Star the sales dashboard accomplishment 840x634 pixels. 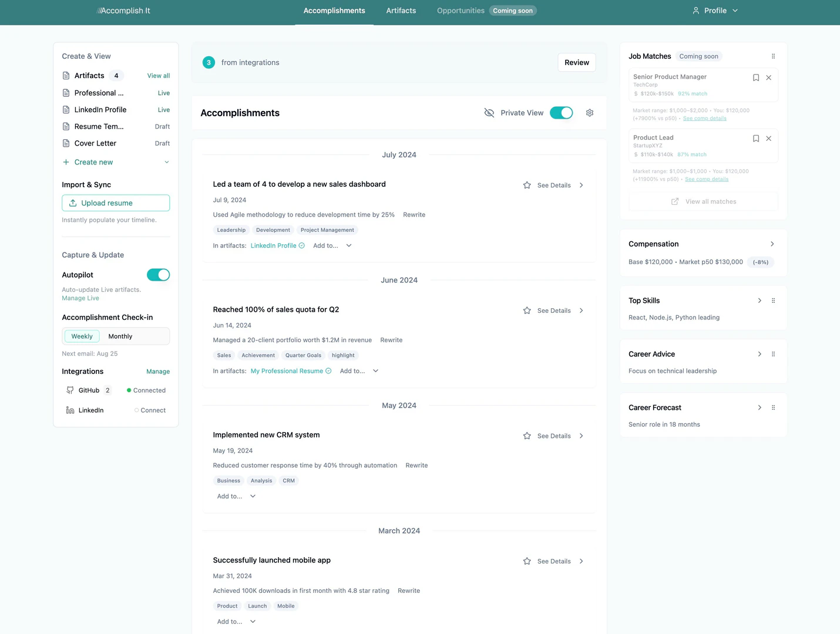pos(527,186)
